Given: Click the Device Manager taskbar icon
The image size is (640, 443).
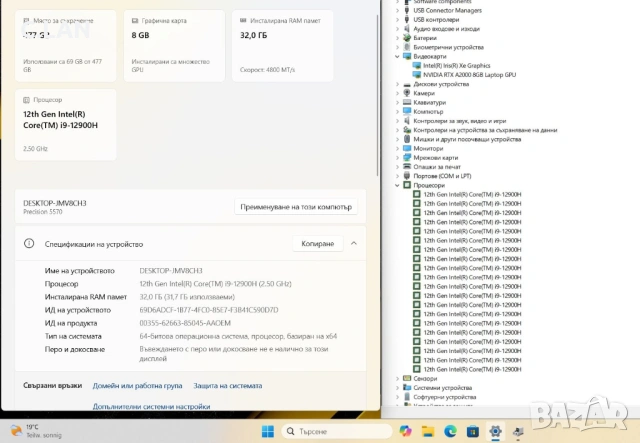Looking at the screenshot, I should (518, 431).
